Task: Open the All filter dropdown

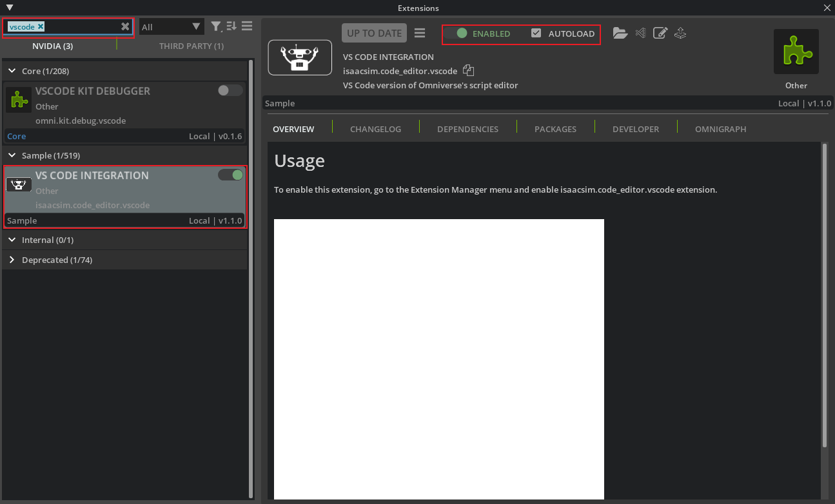Action: (x=172, y=26)
